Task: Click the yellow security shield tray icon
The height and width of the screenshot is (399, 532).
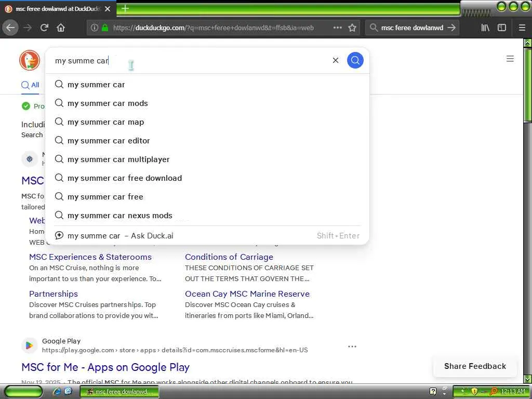Action: [474, 392]
